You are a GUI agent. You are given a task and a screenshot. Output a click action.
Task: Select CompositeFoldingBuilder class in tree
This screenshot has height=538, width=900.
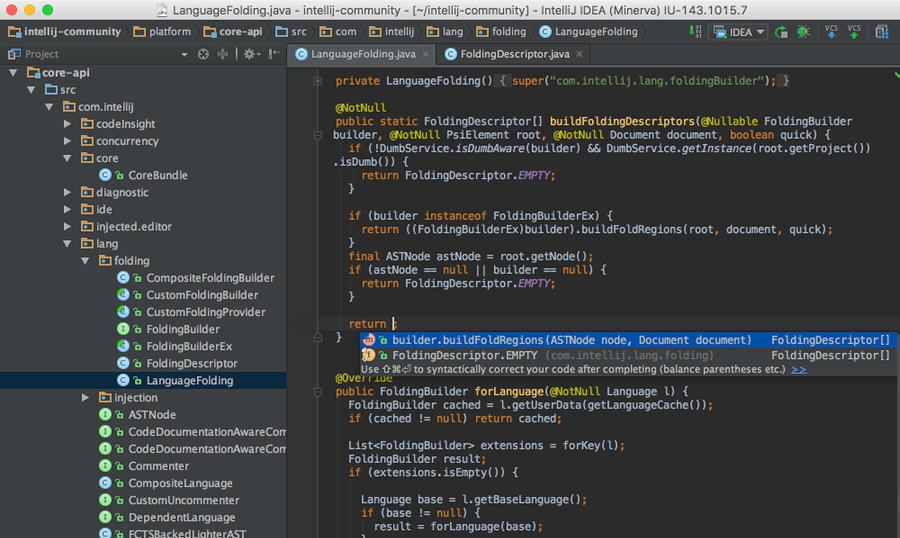pos(143,278)
